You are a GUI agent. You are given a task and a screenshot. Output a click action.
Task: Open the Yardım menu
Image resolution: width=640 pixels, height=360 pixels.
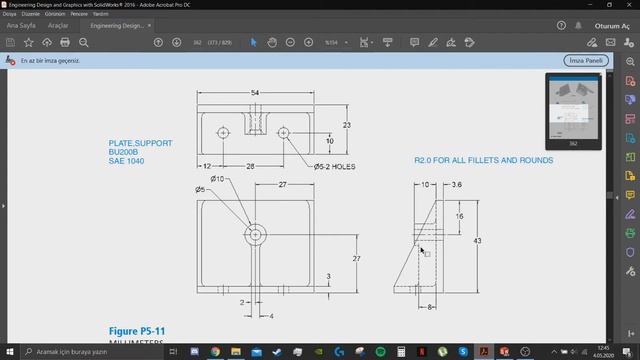pyautogui.click(x=100, y=14)
